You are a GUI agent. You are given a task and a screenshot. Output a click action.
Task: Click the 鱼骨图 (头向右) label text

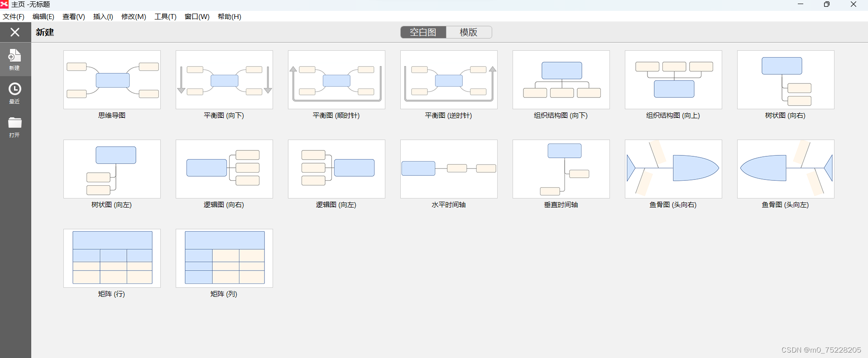(x=673, y=205)
